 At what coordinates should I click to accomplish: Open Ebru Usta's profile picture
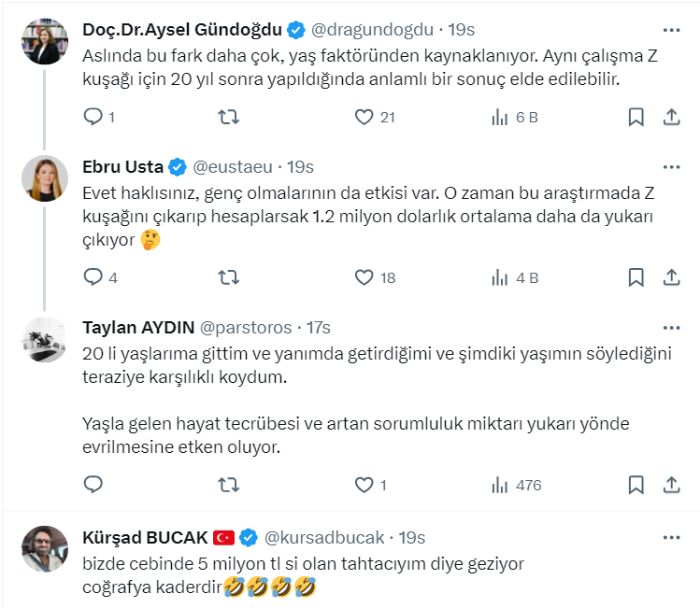pyautogui.click(x=45, y=178)
